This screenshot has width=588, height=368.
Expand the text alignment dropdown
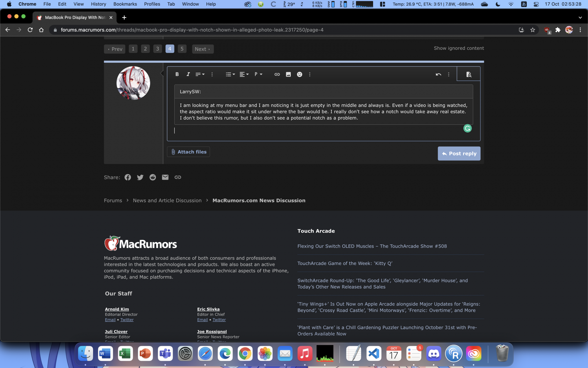(244, 74)
